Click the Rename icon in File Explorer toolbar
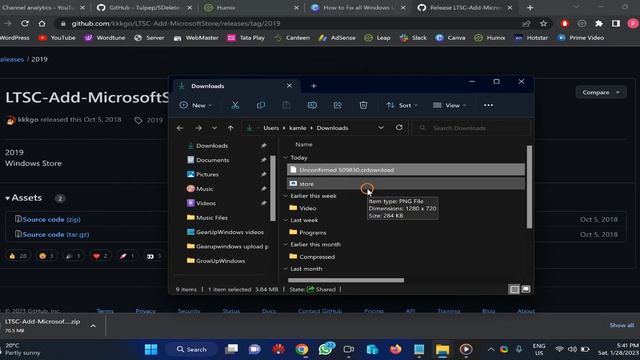This screenshot has width=640, height=360. coord(312,105)
